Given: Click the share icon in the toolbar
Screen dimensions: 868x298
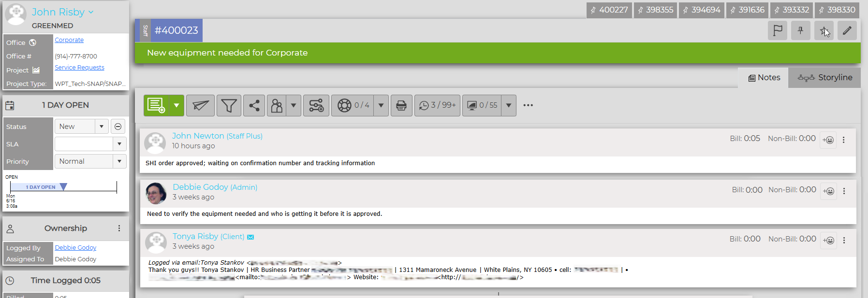Looking at the screenshot, I should 254,105.
